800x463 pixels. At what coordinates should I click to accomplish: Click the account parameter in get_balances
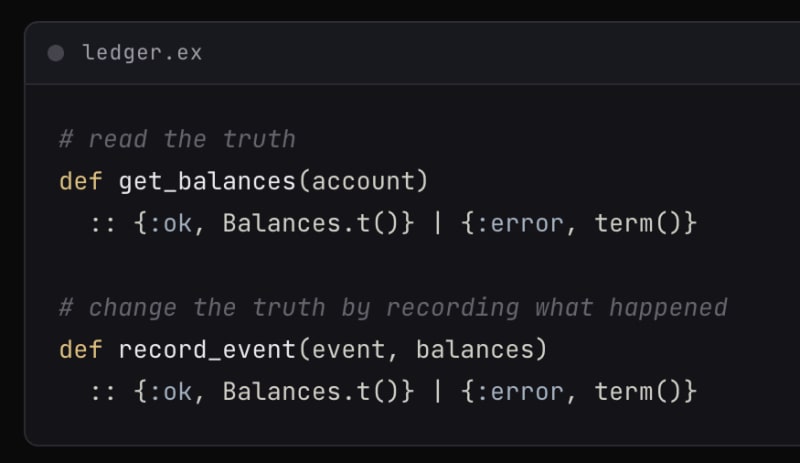click(x=363, y=182)
